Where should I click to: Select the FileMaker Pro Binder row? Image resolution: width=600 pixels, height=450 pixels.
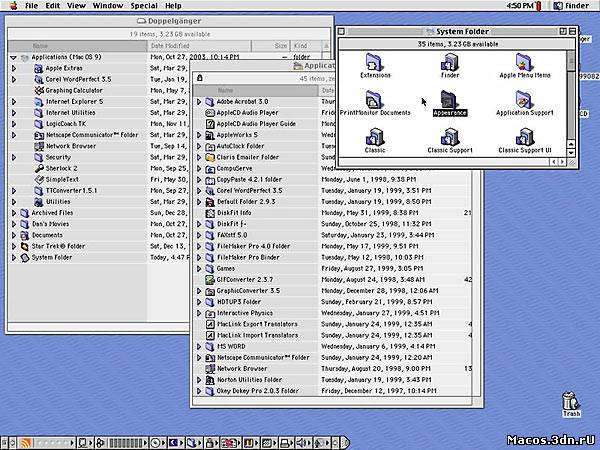tap(333, 258)
